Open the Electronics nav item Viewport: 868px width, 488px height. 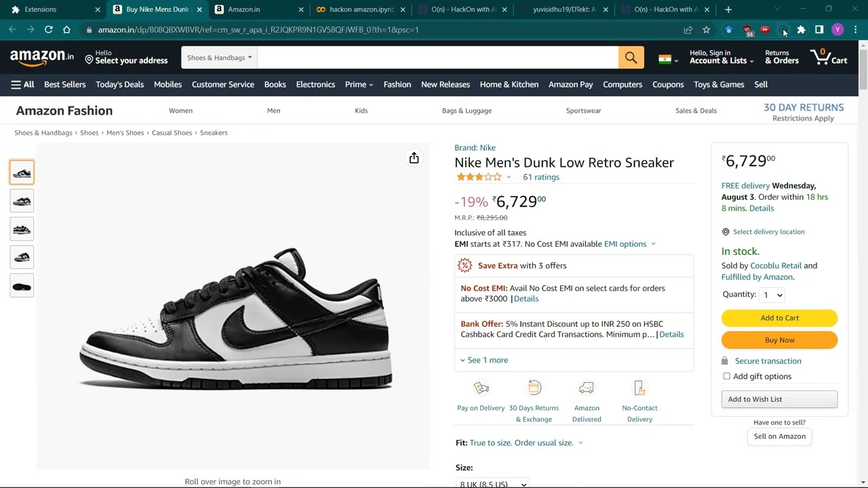click(x=315, y=85)
